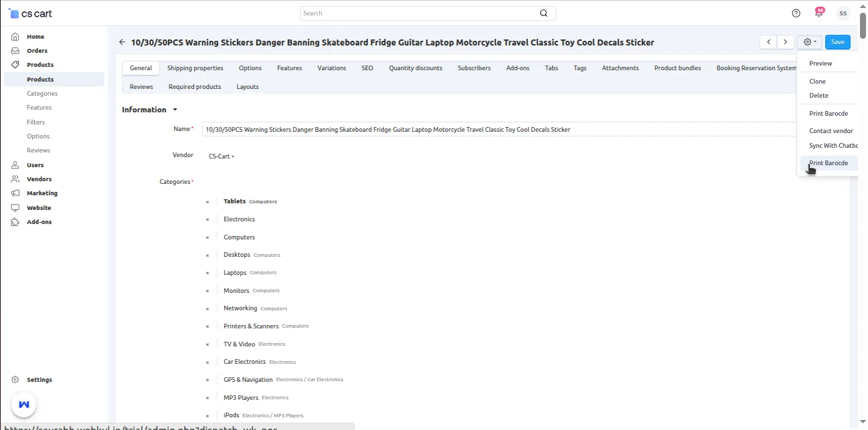Open the Features tab
This screenshot has height=430, width=868.
pos(289,68)
